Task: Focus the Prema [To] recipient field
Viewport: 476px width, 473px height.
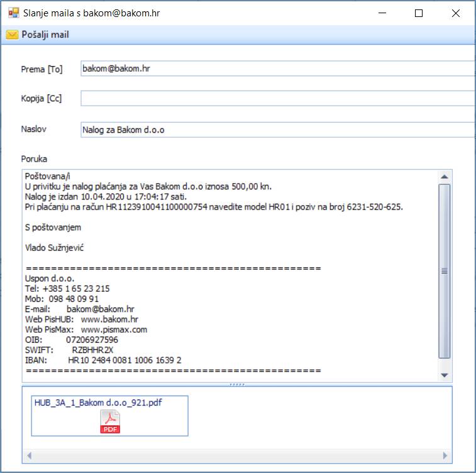Action: 278,69
